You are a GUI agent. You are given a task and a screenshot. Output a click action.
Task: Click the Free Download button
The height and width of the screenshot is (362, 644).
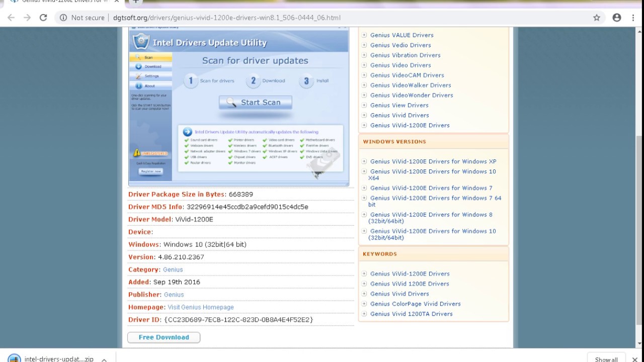pyautogui.click(x=164, y=337)
